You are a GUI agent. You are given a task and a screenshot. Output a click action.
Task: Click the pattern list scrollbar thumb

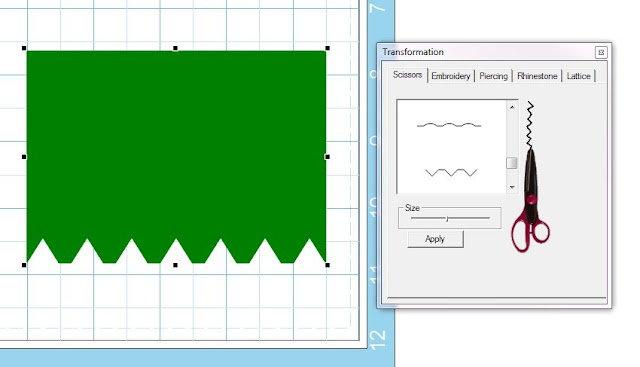pos(512,163)
